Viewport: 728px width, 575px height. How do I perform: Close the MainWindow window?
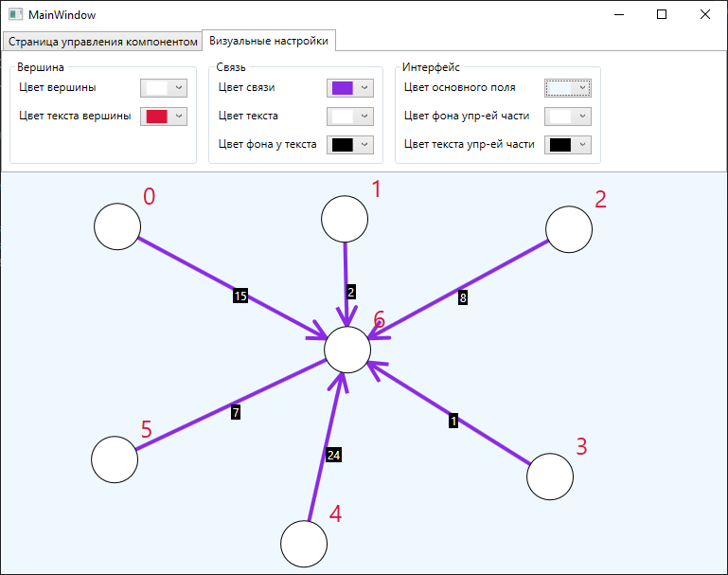pyautogui.click(x=704, y=14)
